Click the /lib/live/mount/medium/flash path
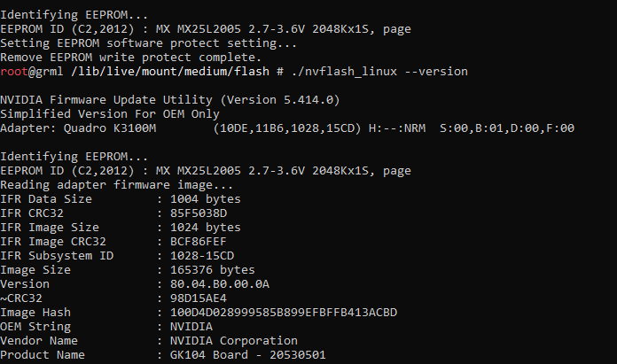This screenshot has height=364, width=617. pos(170,72)
